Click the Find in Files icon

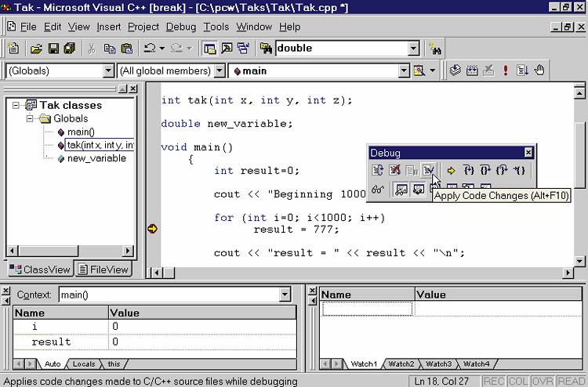pos(266,49)
